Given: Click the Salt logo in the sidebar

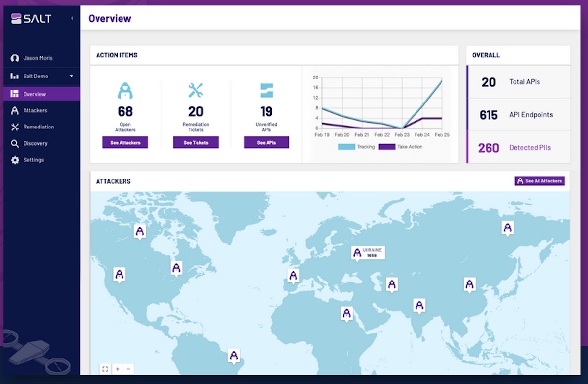Looking at the screenshot, I should point(31,19).
